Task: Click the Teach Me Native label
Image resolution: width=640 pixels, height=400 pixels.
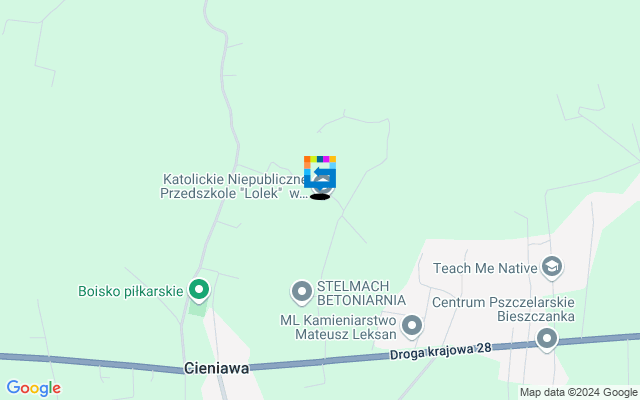Action: [485, 268]
